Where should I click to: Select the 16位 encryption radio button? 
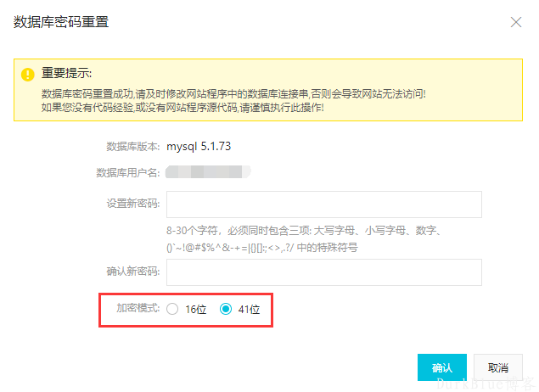(172, 309)
